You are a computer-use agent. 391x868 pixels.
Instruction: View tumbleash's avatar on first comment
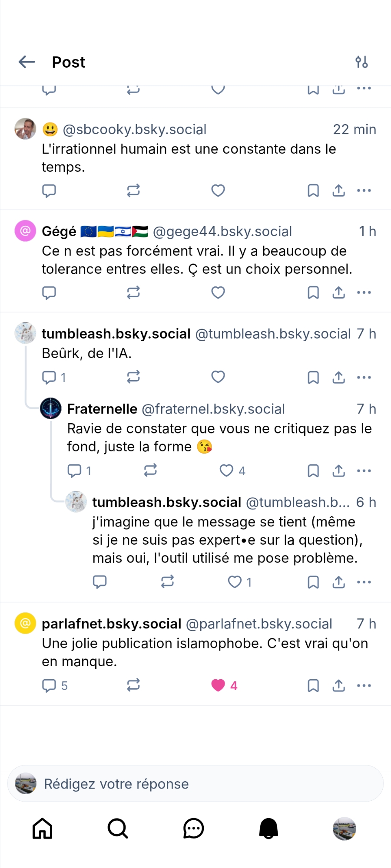click(26, 333)
